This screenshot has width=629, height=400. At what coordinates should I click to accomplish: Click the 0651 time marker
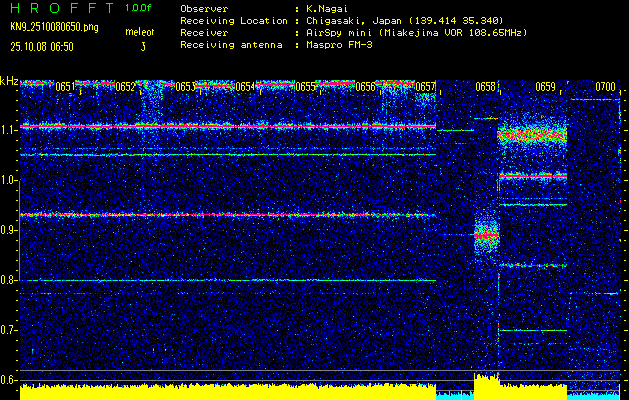[64, 87]
